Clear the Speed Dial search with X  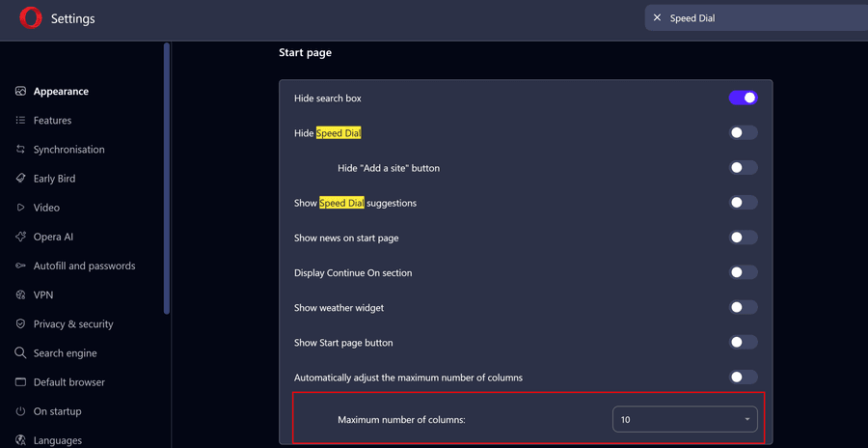coord(657,17)
